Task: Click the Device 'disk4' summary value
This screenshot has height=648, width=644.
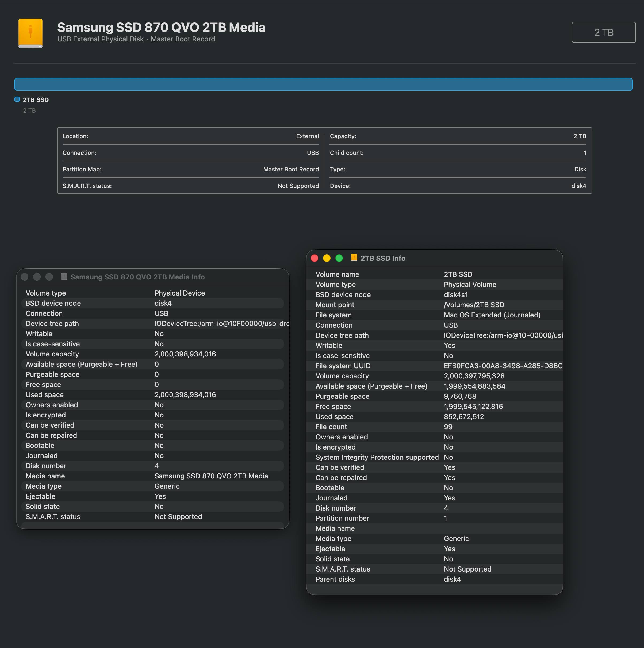Action: 578,186
